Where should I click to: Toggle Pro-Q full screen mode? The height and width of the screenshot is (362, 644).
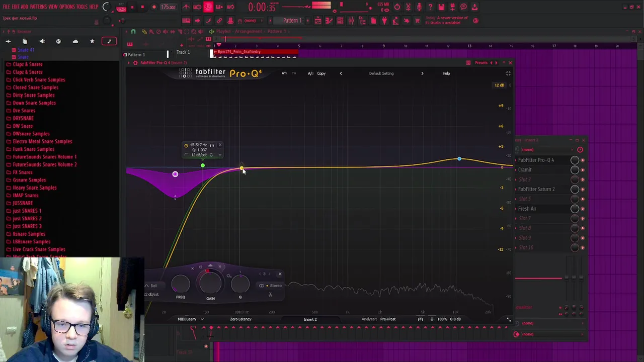(508, 73)
